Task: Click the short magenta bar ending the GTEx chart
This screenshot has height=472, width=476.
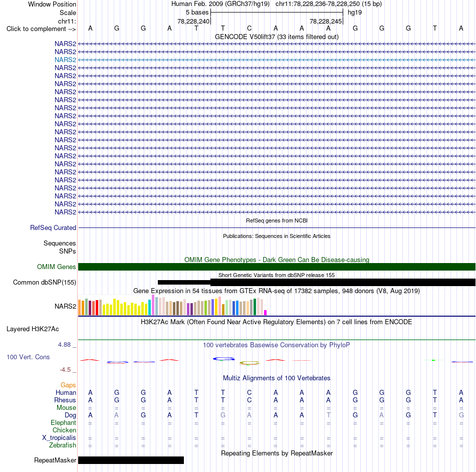Action: pos(266,313)
